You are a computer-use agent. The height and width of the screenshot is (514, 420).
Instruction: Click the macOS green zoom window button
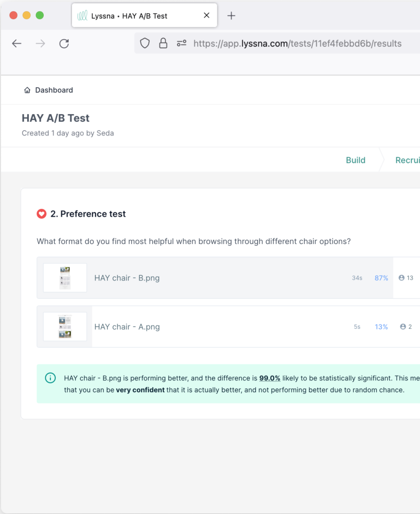click(40, 15)
